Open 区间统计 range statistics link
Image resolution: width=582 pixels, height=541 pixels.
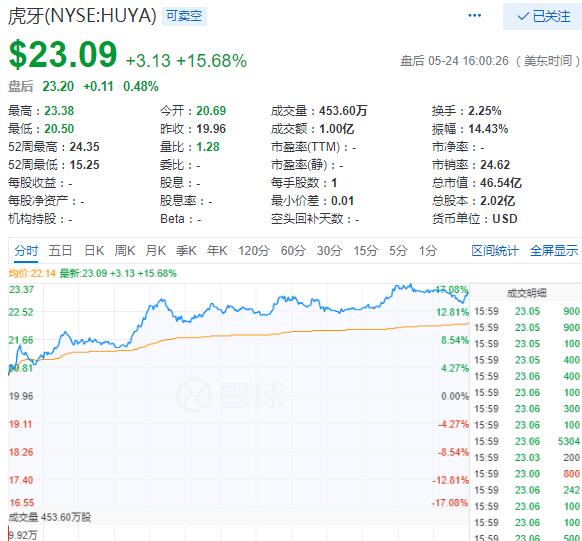(495, 251)
